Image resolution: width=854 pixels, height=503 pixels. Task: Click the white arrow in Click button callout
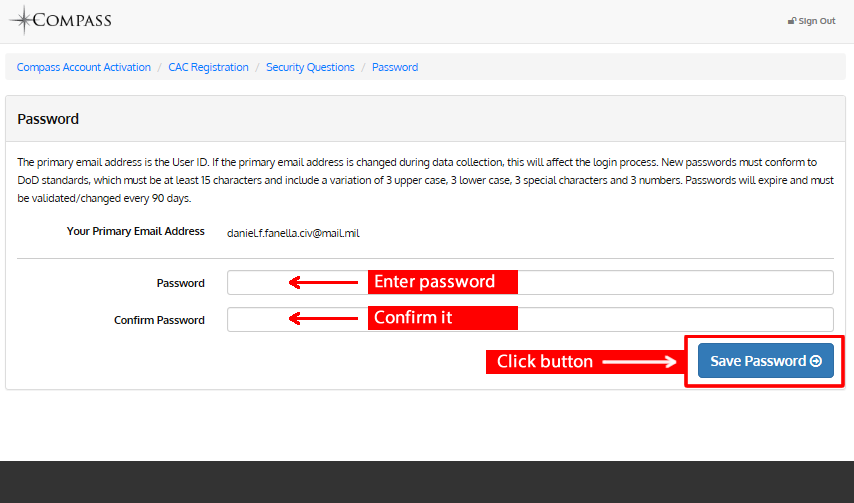point(639,361)
